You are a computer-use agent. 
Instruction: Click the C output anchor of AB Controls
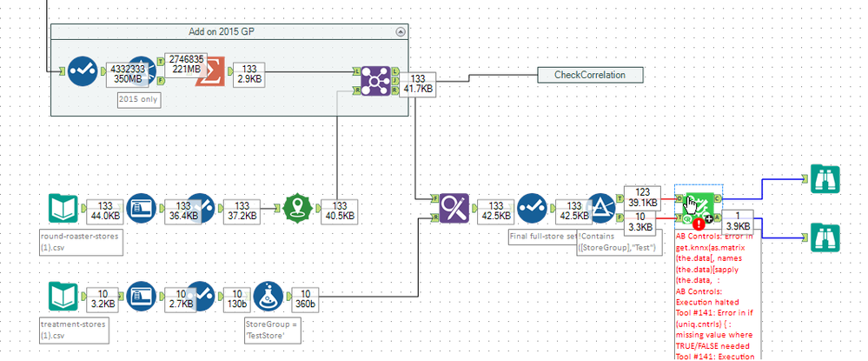(718, 197)
